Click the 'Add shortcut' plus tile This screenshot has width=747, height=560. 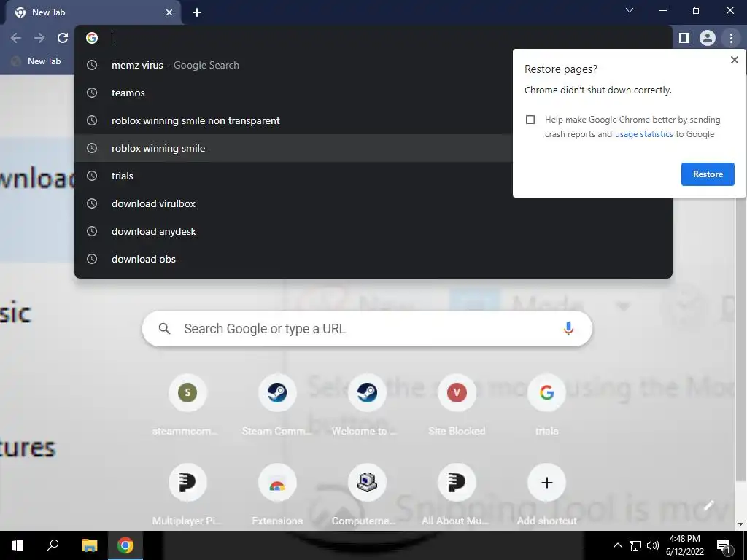click(546, 494)
